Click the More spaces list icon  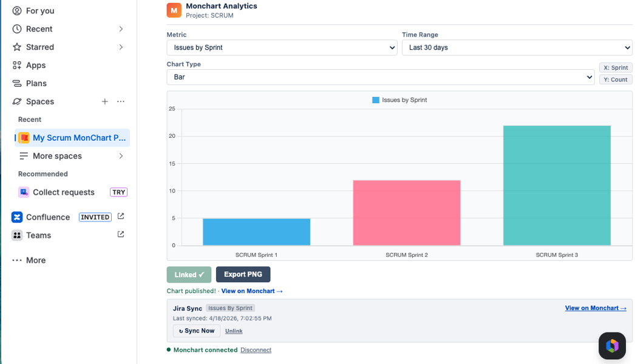coord(24,156)
